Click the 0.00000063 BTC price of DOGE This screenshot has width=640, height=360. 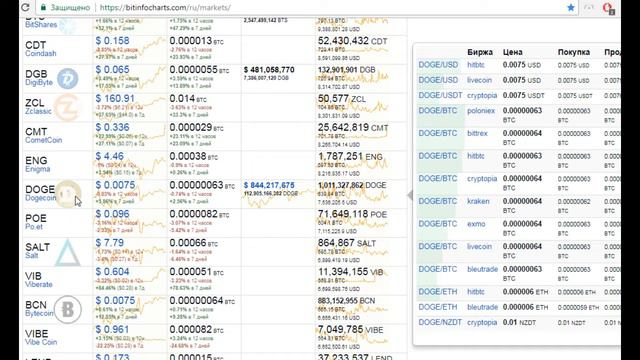(202, 185)
